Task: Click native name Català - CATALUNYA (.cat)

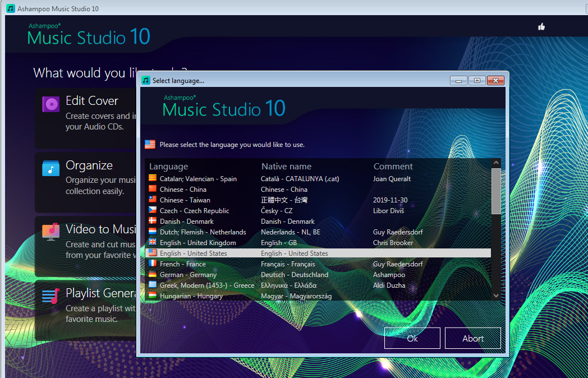Action: click(300, 179)
